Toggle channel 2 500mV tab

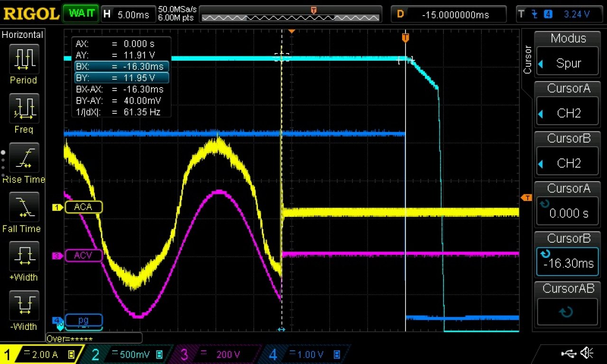point(128,355)
